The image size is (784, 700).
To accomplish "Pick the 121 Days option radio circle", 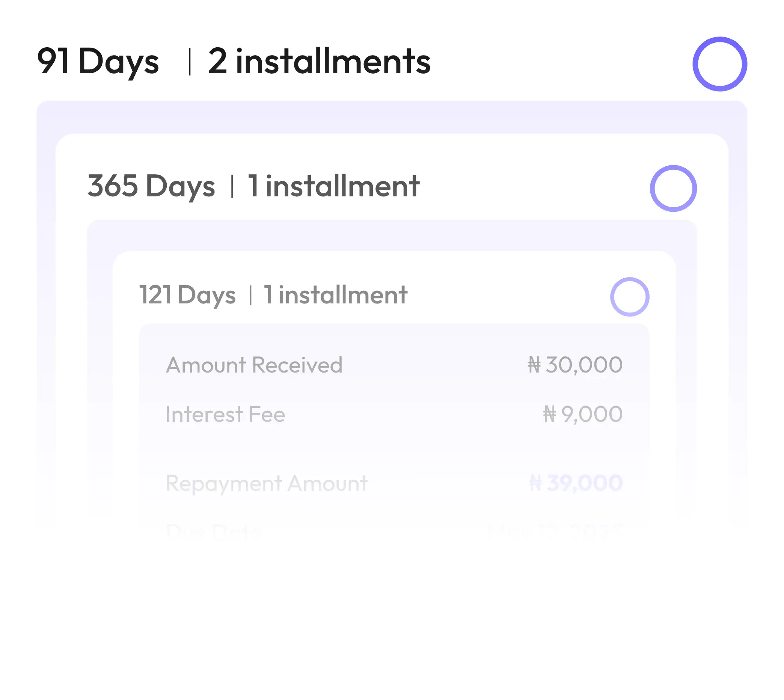I will click(629, 297).
